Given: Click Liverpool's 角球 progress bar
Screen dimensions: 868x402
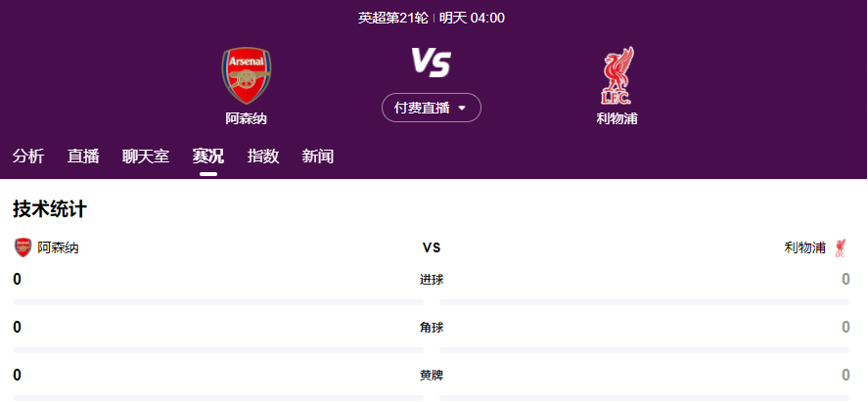Looking at the screenshot, I should [645, 349].
